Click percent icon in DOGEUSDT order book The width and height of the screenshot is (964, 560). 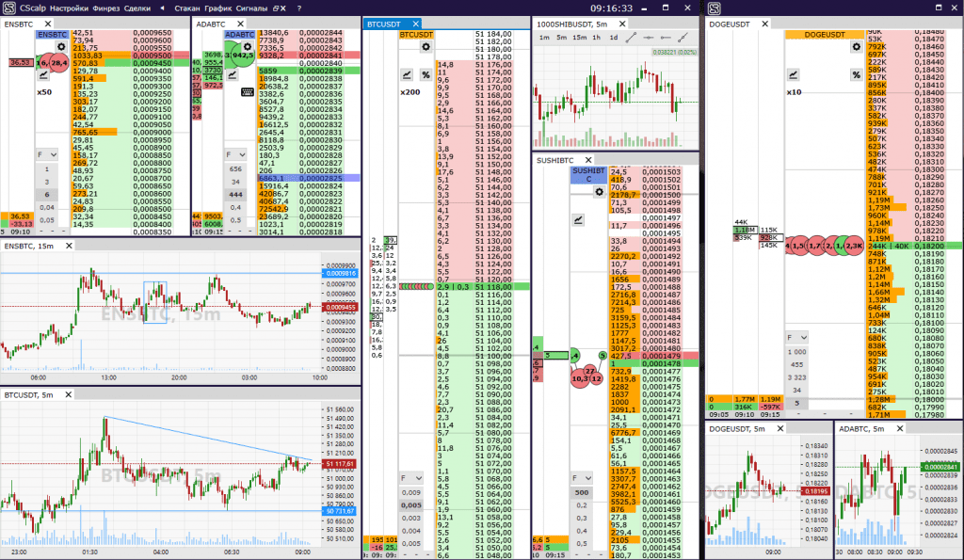857,75
